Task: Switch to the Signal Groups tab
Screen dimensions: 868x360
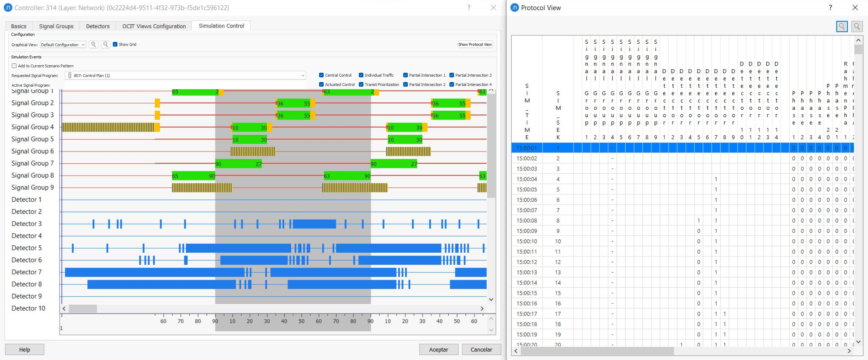Action: click(x=56, y=26)
